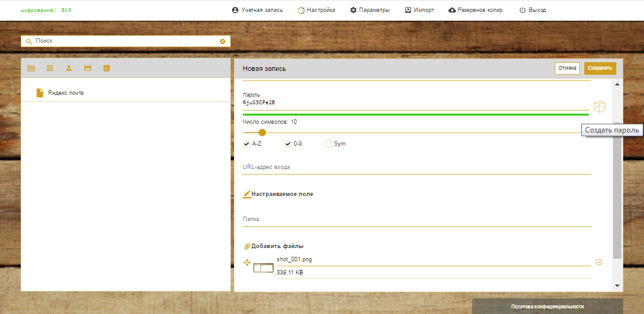Click the Поиск search input
The height and width of the screenshot is (314, 644).
125,41
